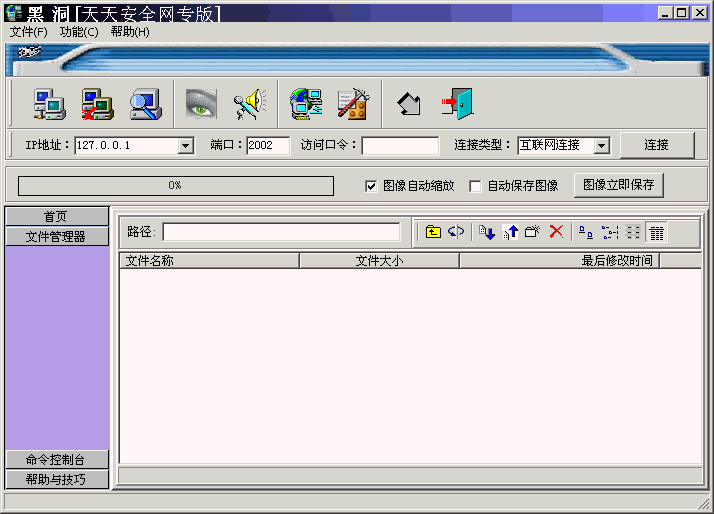Click the 访问口令 password input field

(x=400, y=146)
